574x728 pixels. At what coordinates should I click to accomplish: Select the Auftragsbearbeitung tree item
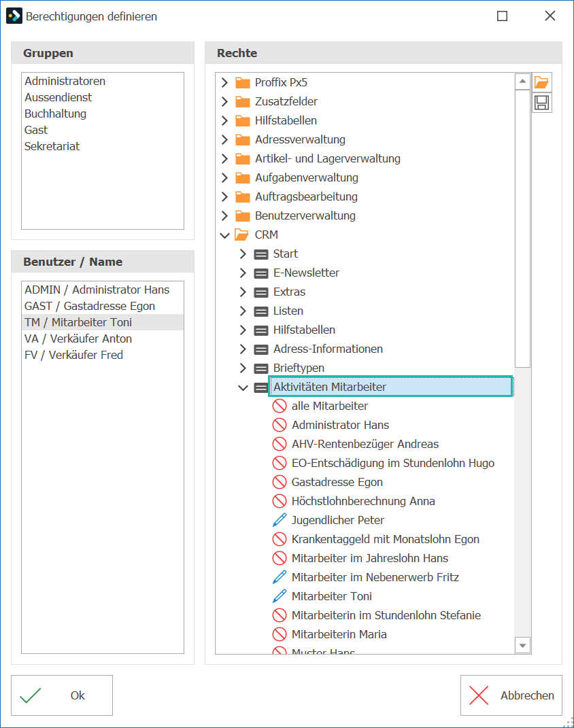pos(306,196)
